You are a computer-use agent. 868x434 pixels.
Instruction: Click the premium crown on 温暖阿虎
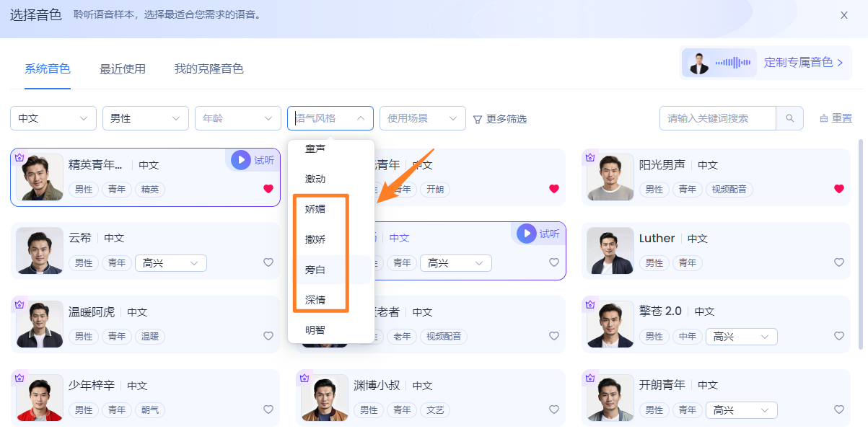(19, 304)
